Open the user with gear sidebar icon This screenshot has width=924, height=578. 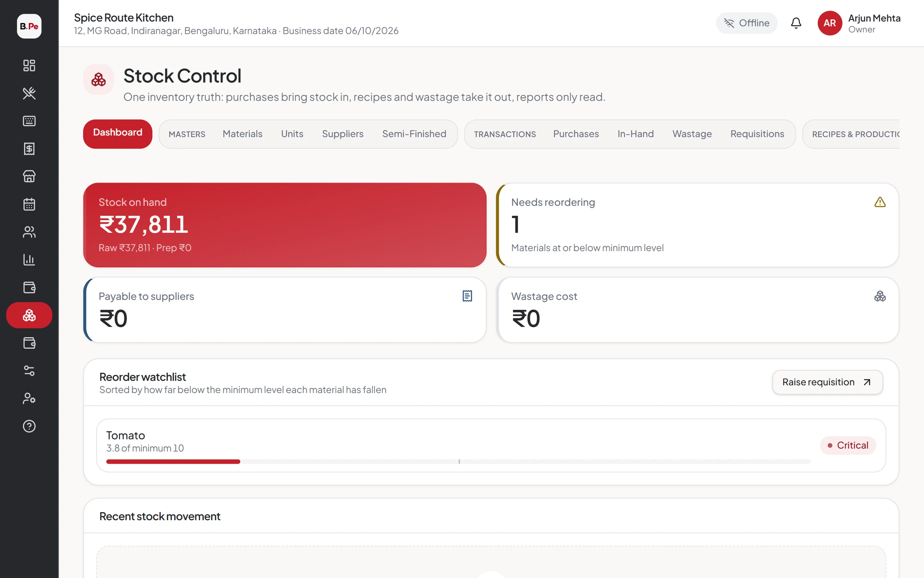pyautogui.click(x=29, y=398)
